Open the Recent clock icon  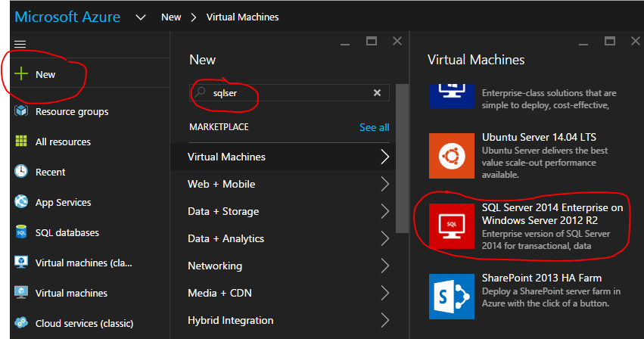click(21, 172)
